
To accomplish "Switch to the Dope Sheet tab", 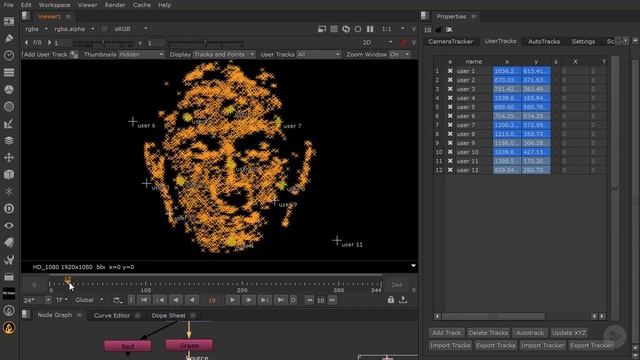I will pos(169,315).
